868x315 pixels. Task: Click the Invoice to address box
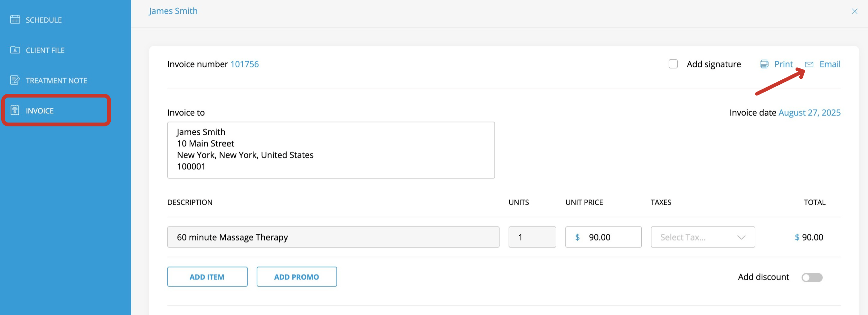pos(331,150)
